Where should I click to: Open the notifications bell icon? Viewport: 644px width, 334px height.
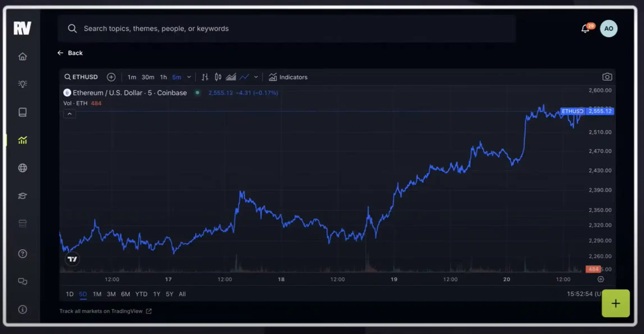pos(585,29)
